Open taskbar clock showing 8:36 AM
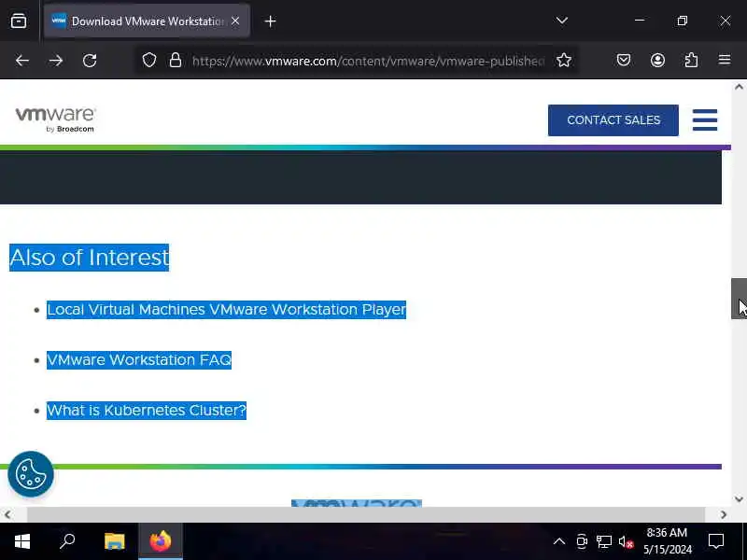 click(668, 541)
